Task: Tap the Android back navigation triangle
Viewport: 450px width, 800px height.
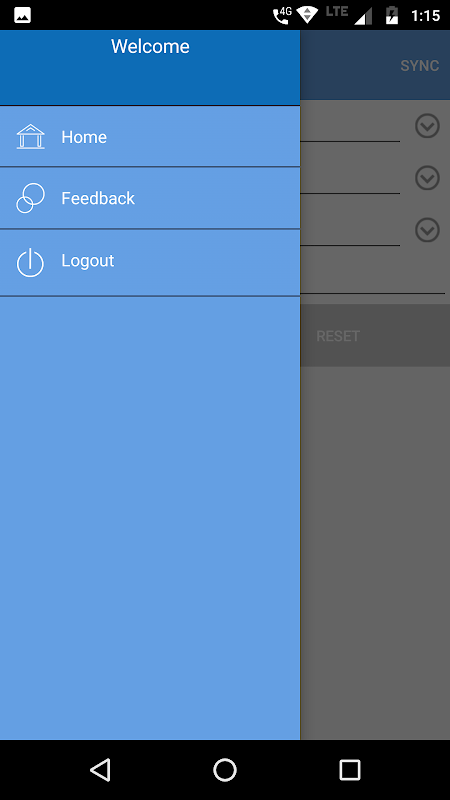Action: click(x=101, y=769)
